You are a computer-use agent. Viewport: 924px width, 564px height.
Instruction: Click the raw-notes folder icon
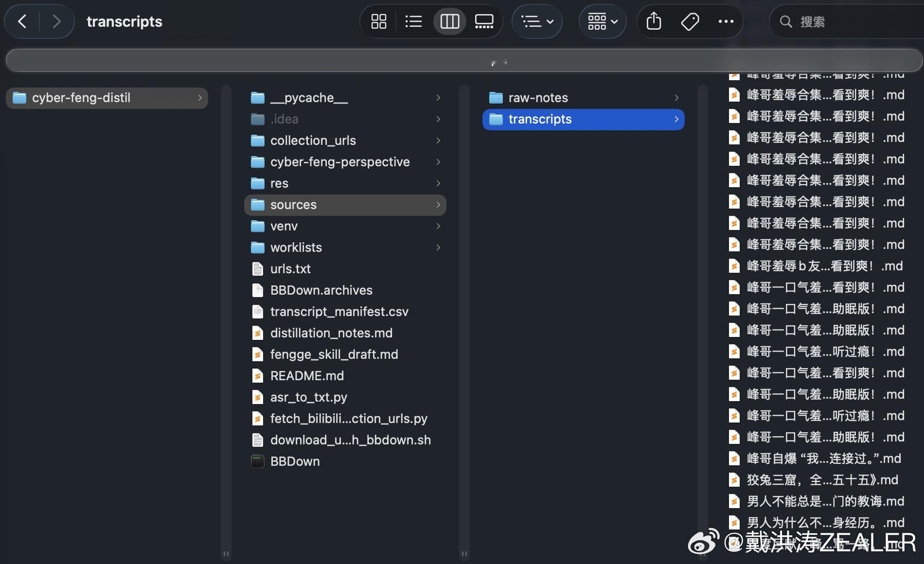pos(496,98)
